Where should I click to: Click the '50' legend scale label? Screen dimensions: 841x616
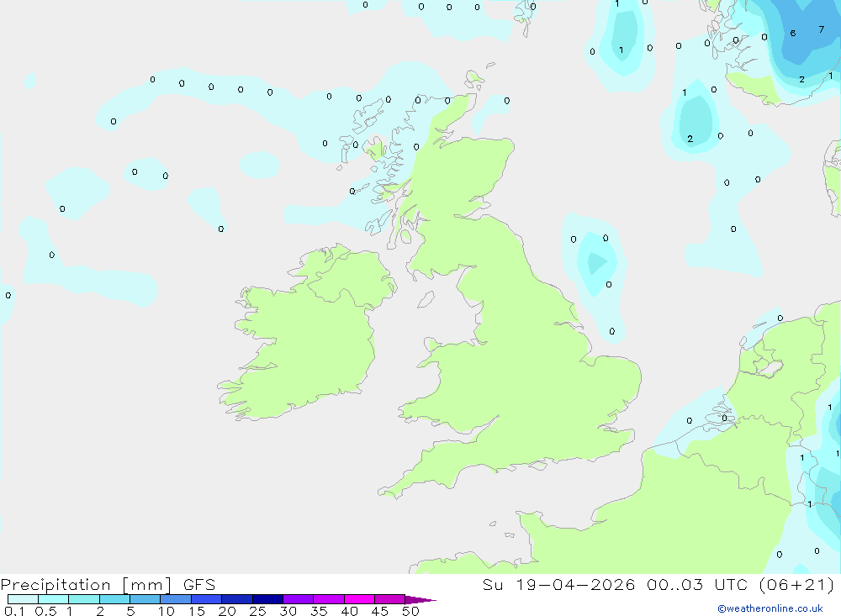410,611
